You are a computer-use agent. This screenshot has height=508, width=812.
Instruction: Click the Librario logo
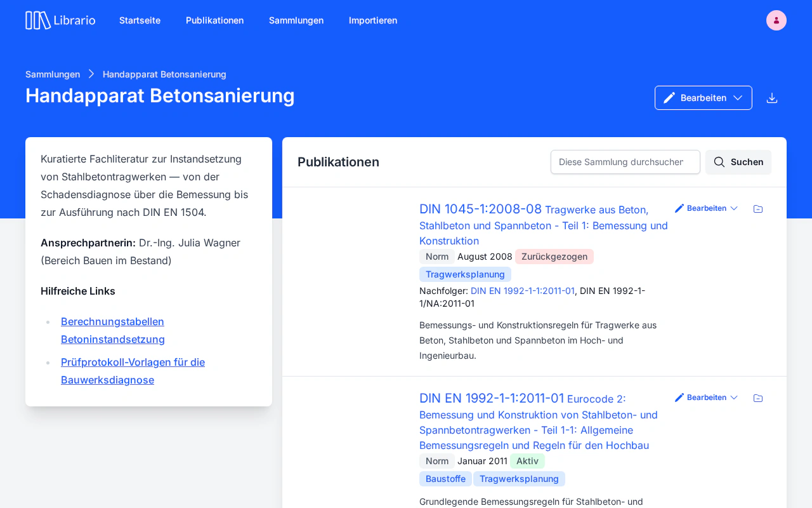[60, 20]
